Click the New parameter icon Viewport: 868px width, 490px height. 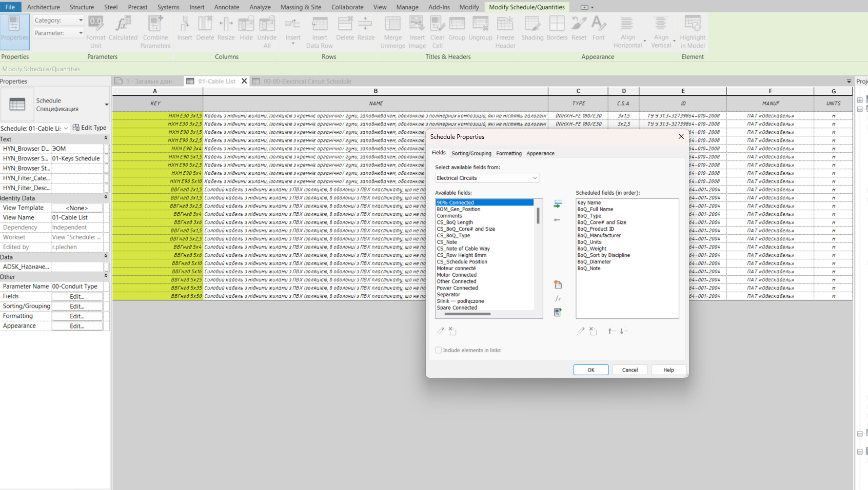[x=558, y=284]
